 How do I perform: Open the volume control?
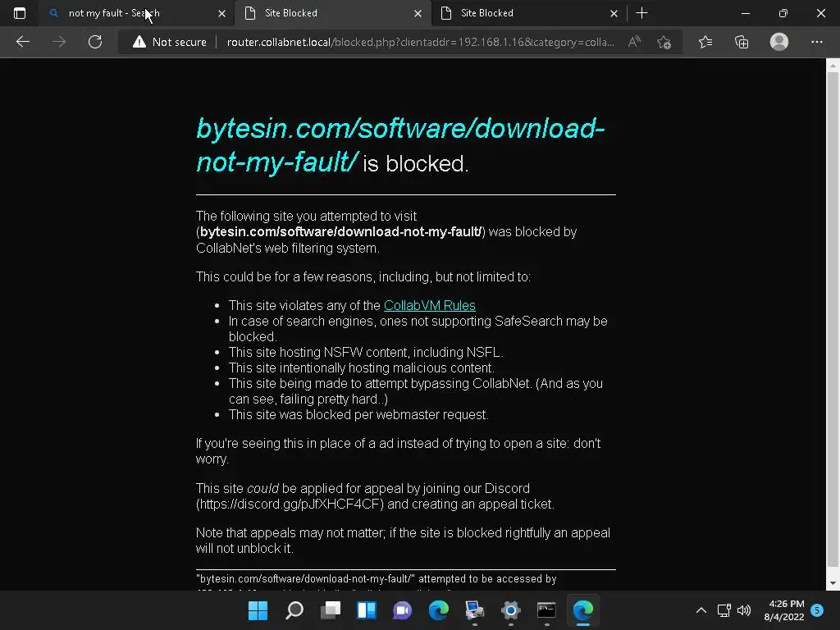[744, 610]
